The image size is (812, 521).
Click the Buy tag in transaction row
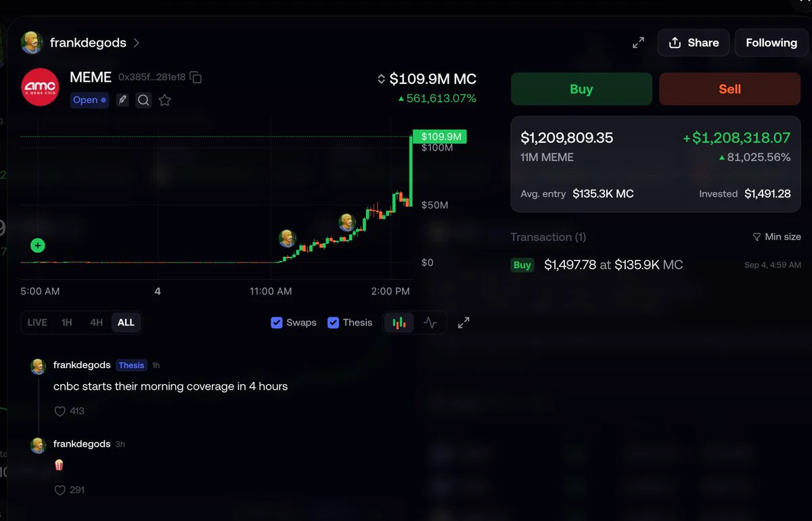(x=522, y=265)
